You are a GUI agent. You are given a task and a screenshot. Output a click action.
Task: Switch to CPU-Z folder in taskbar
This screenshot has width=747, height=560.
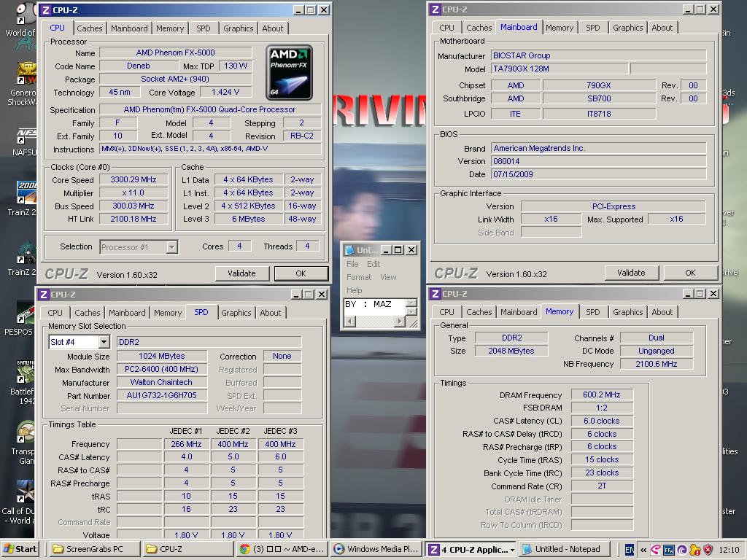coord(188,549)
